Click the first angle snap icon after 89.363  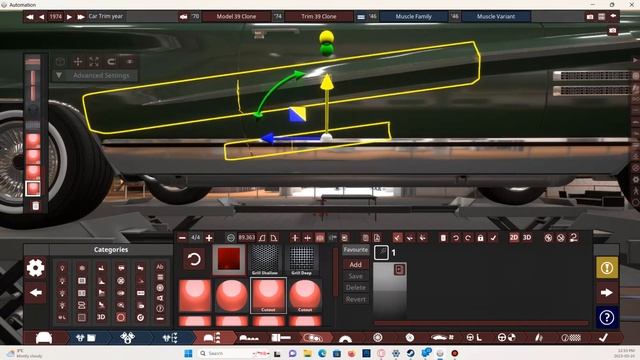point(262,238)
